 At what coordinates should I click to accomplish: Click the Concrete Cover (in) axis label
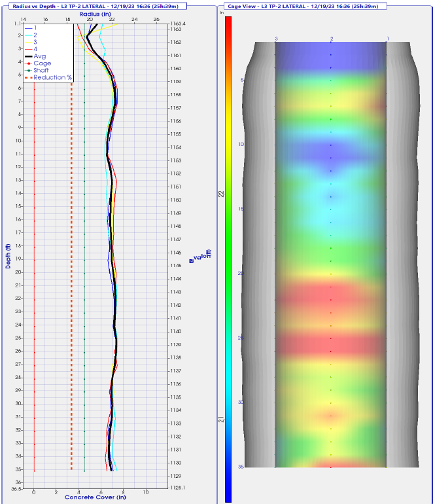pyautogui.click(x=95, y=497)
